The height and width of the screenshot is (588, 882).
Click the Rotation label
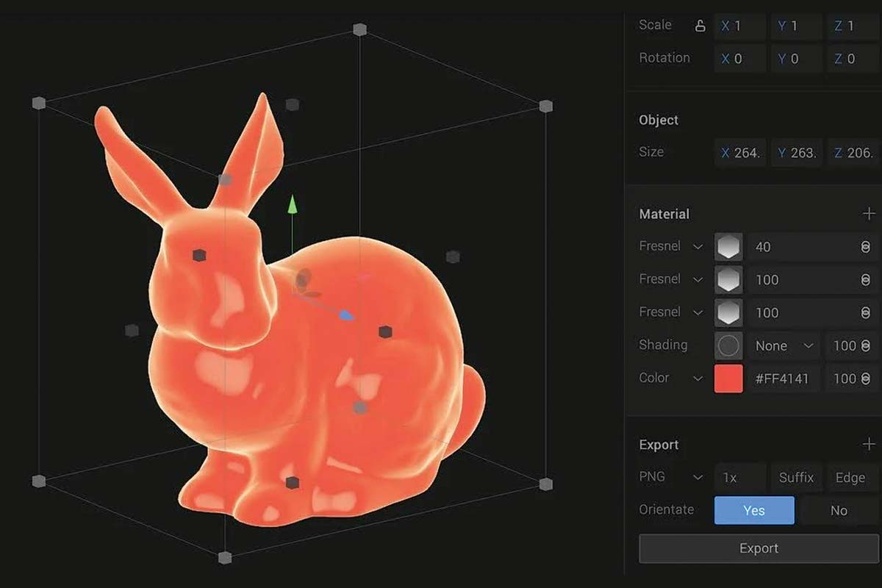(664, 57)
